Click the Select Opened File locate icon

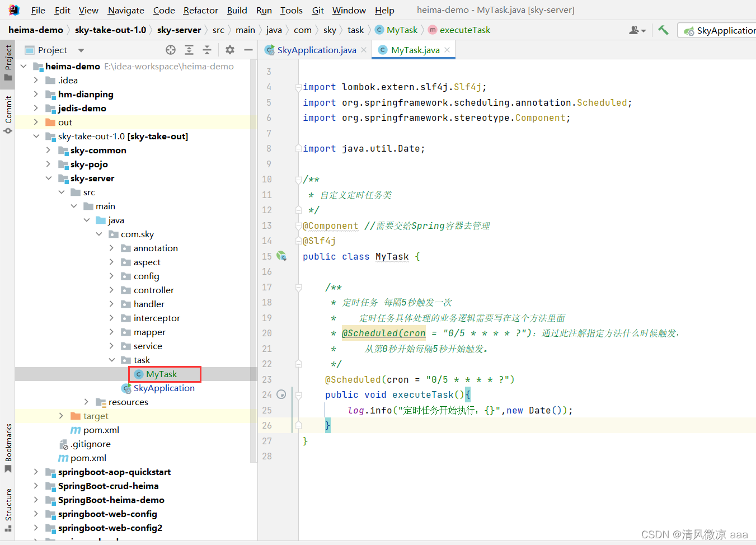pyautogui.click(x=171, y=50)
